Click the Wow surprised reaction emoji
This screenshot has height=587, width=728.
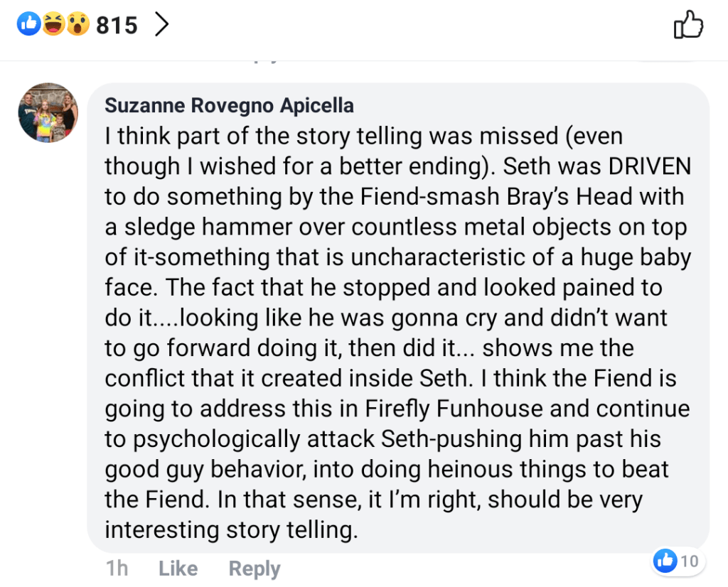pos(75,26)
